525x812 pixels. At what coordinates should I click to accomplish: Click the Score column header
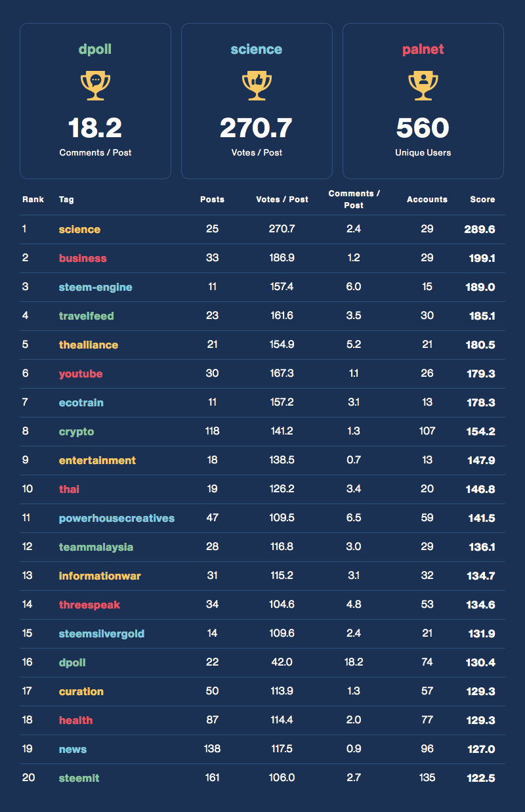click(482, 199)
